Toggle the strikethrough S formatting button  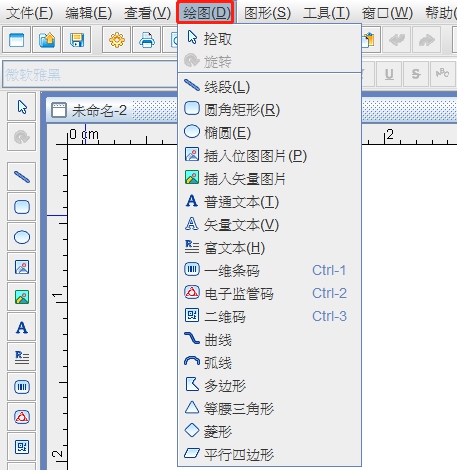coord(416,74)
